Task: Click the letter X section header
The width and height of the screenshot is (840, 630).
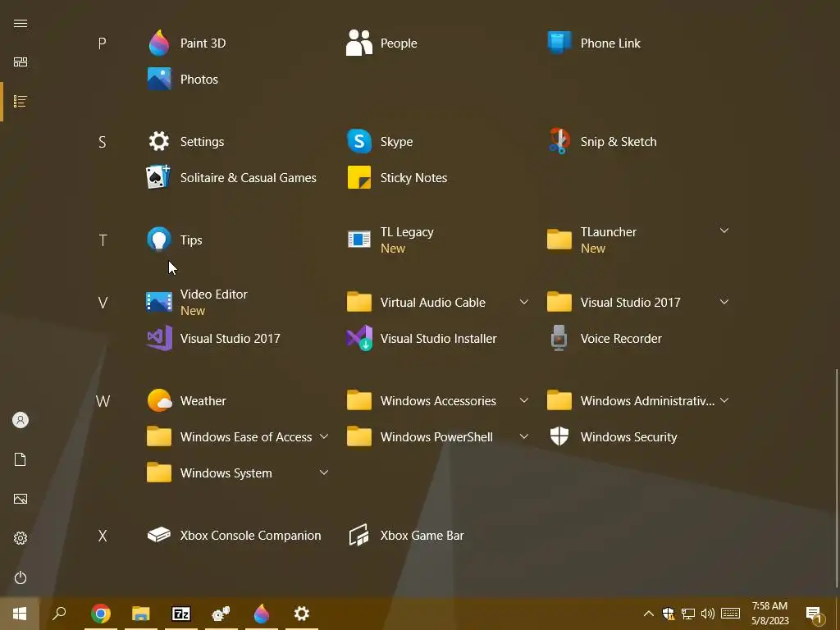Action: click(x=103, y=535)
